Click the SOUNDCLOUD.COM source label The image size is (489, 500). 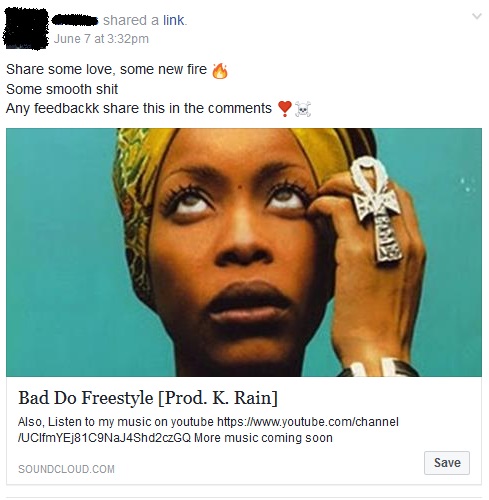click(66, 469)
